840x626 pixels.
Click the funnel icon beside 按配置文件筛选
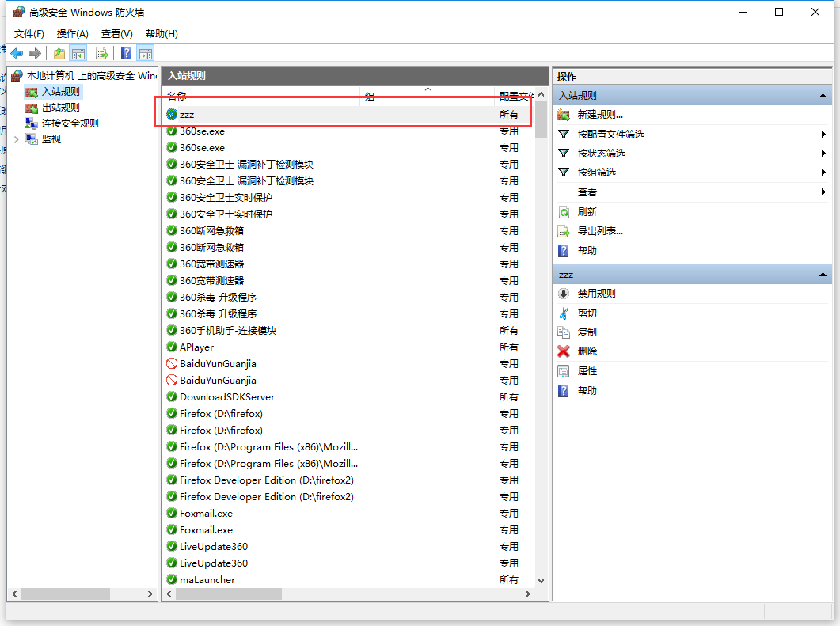coord(564,134)
